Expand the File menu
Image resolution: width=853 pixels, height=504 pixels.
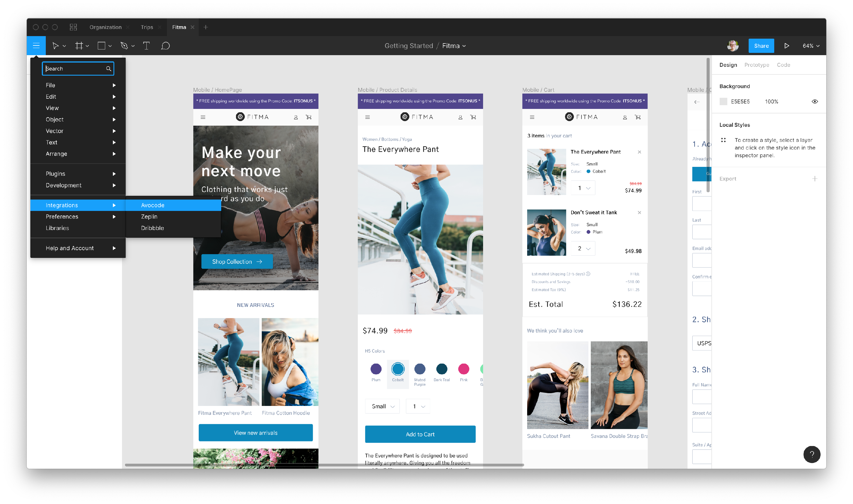click(78, 85)
